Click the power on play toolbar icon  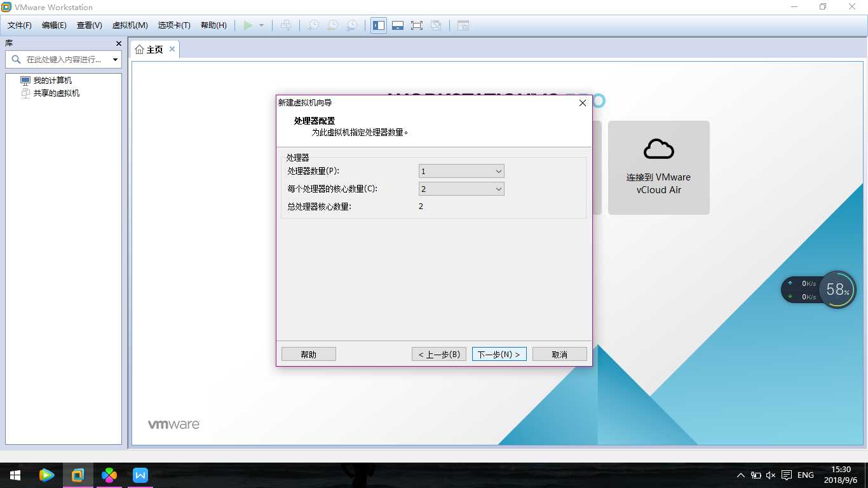tap(248, 25)
